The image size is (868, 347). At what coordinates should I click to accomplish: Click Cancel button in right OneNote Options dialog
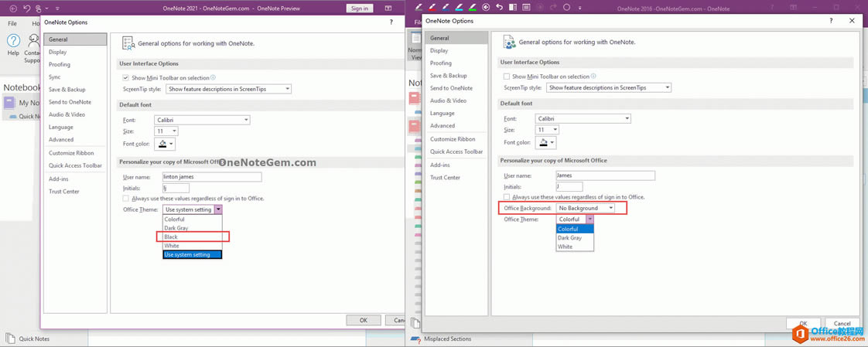[x=842, y=323]
